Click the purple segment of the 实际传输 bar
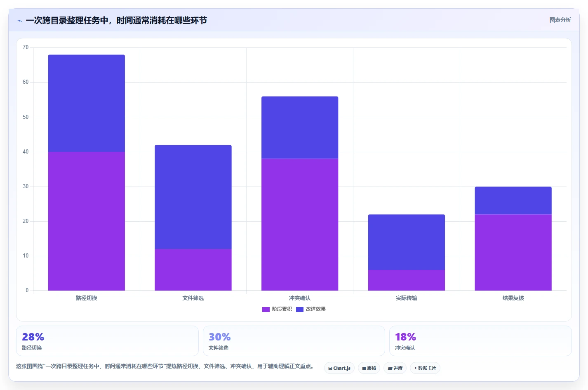Screen dimensions: 588x390 click(407, 280)
